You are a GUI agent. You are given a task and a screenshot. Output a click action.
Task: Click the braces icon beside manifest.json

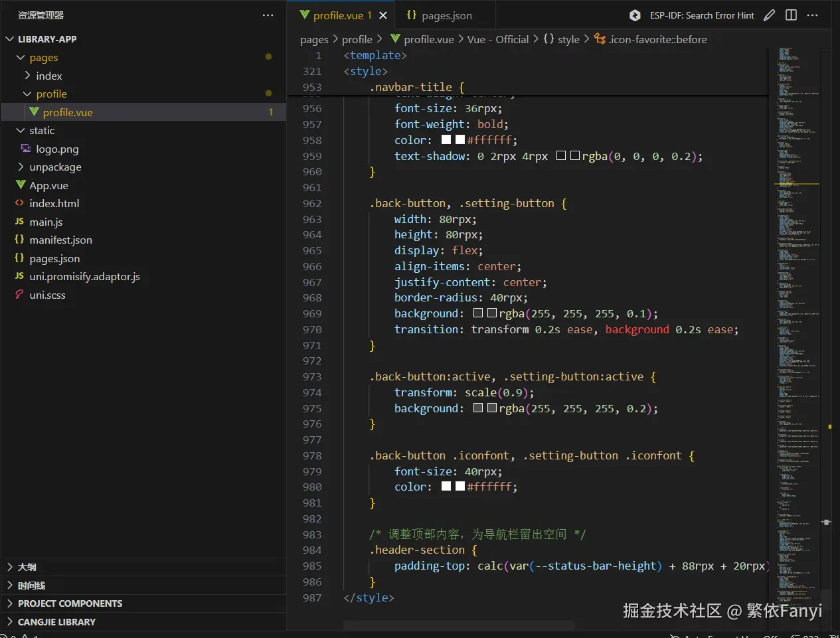click(19, 240)
